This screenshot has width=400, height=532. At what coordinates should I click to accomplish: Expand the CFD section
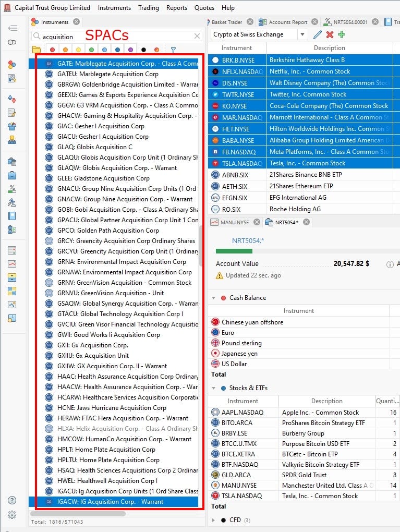coord(213,520)
